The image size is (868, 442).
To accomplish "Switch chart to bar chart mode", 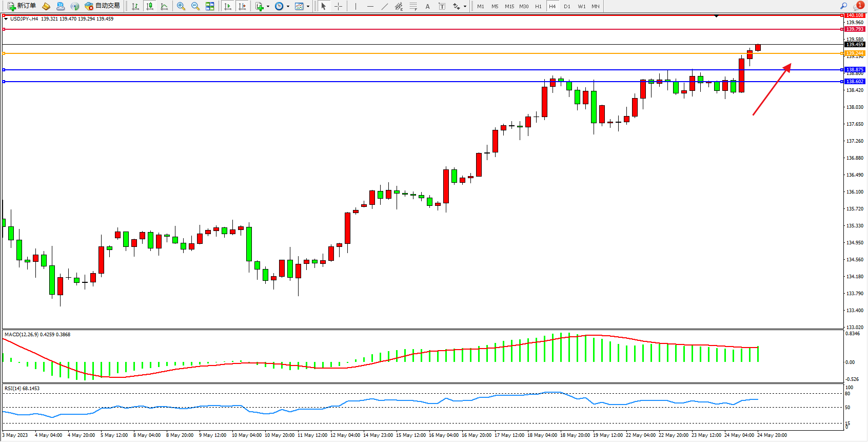I will click(x=135, y=6).
